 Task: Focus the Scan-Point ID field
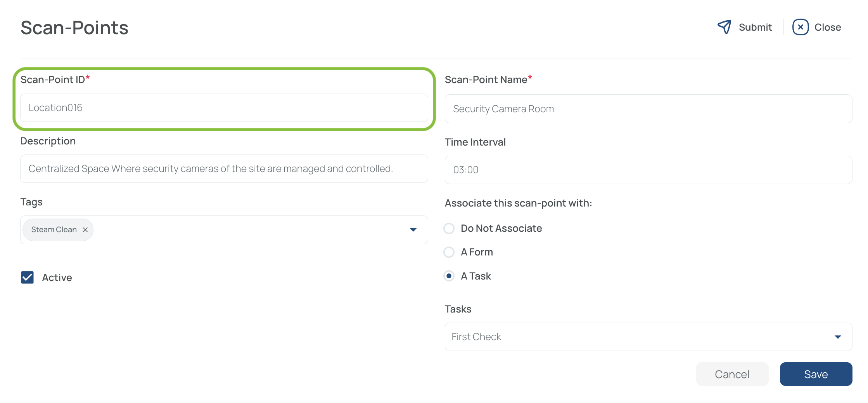coord(224,108)
